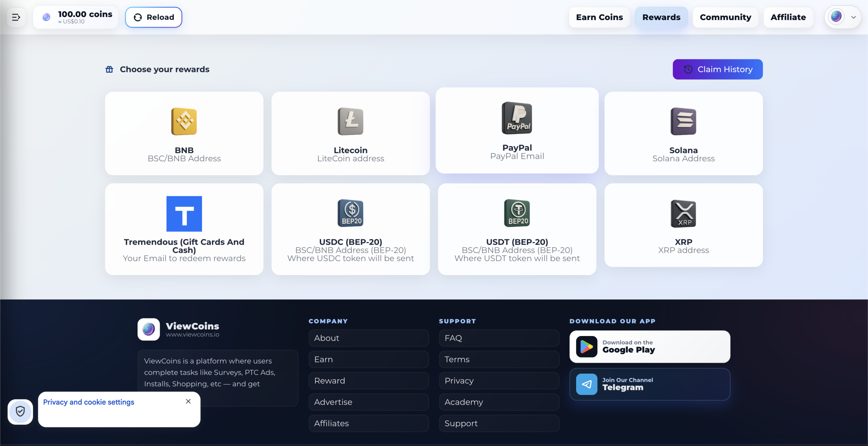Click the Solana Address text
The height and width of the screenshot is (446, 868).
684,159
